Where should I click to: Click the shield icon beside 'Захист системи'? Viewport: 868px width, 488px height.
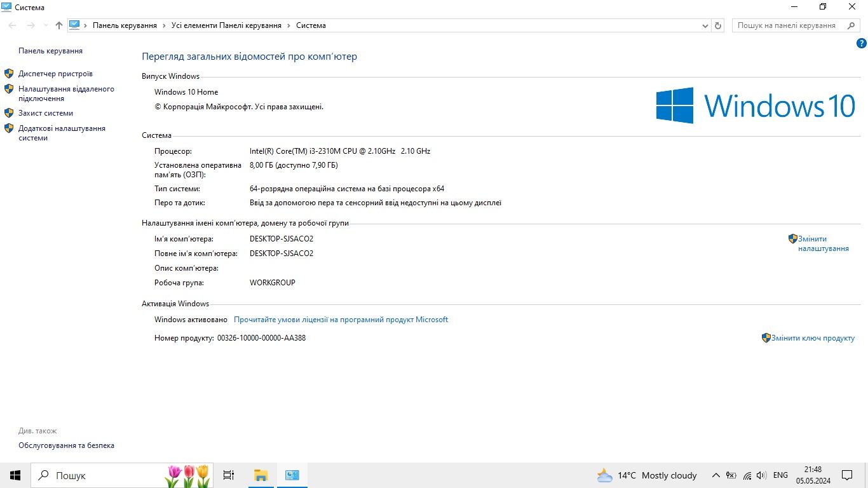[9, 113]
